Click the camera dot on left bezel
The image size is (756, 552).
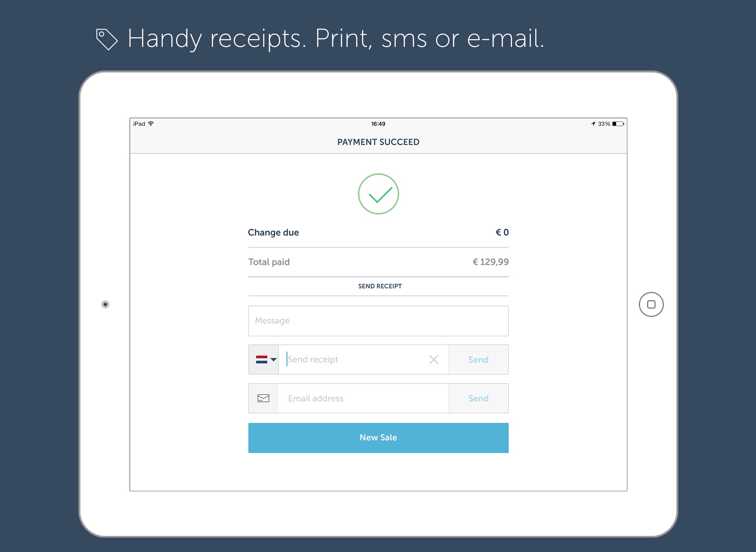[x=106, y=304]
